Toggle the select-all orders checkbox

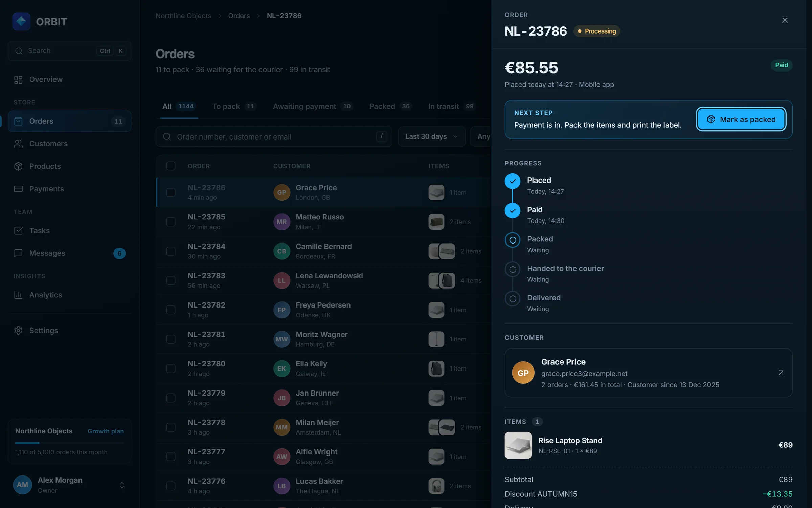click(171, 166)
